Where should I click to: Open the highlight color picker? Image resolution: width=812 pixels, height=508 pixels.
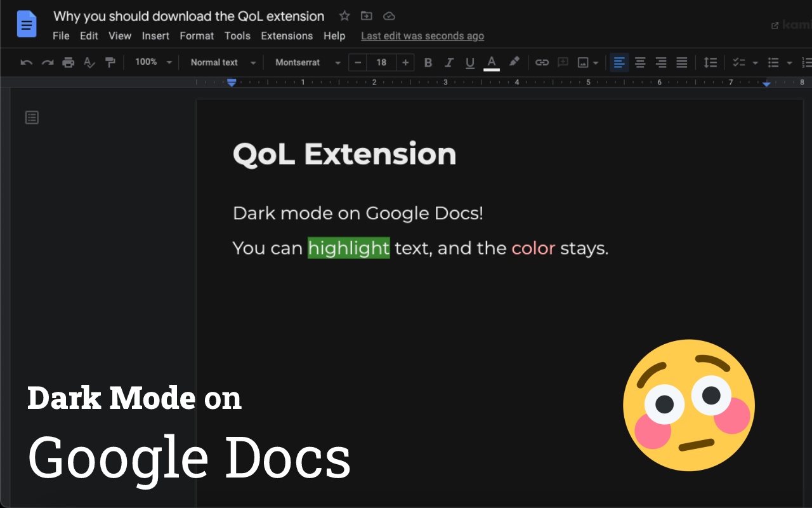click(514, 62)
